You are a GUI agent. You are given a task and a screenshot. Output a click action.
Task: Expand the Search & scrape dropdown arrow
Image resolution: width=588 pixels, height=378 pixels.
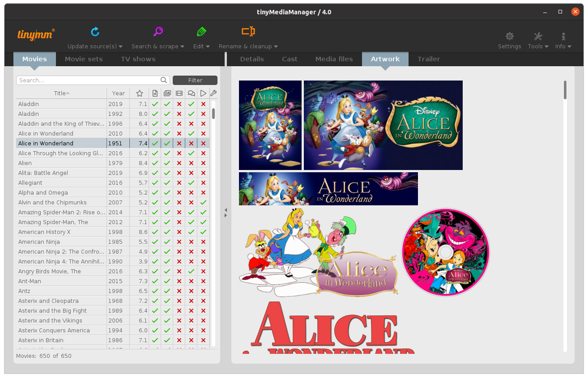(x=182, y=47)
